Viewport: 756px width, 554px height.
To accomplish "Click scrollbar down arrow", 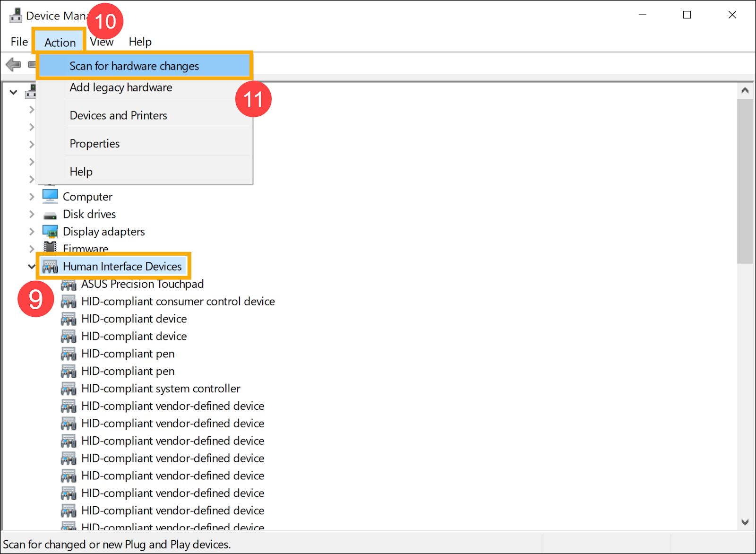I will [x=745, y=522].
